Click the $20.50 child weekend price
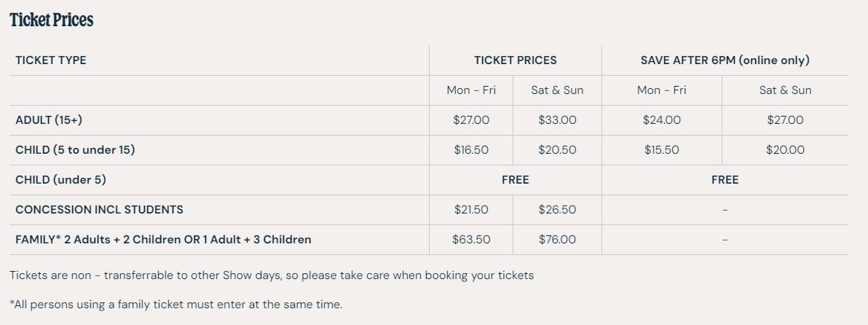The image size is (868, 325). [558, 150]
